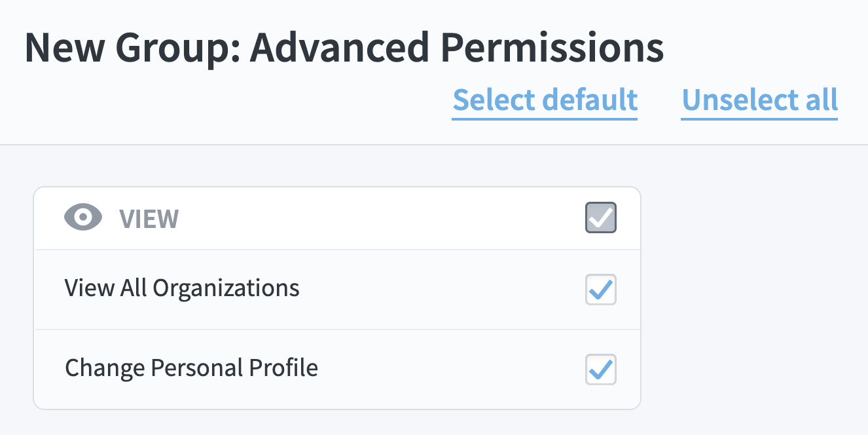Click the eye icon beside VIEW
This screenshot has width=868, height=435.
[83, 218]
